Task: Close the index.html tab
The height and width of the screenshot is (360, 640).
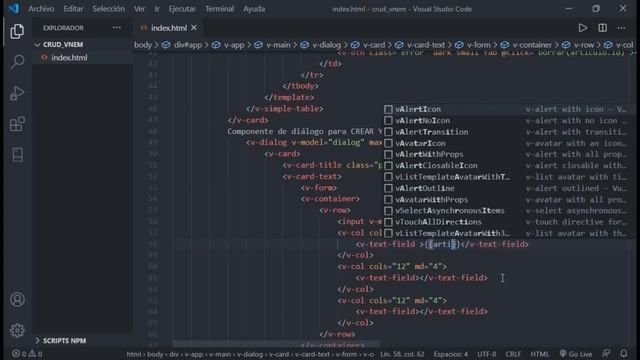Action: click(194, 28)
